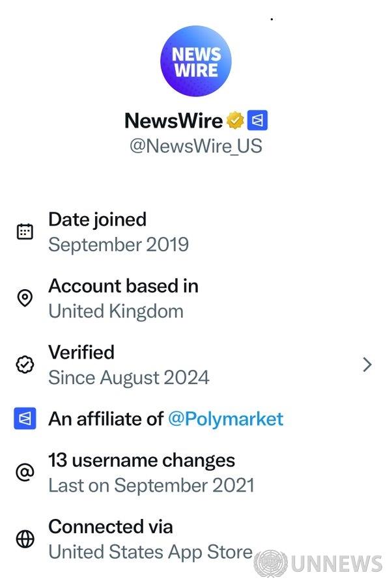
Task: Tap United States App Store text
Action: [x=150, y=552]
